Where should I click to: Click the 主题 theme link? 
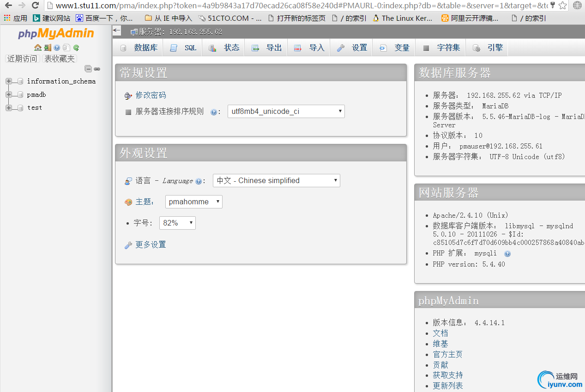(x=143, y=202)
